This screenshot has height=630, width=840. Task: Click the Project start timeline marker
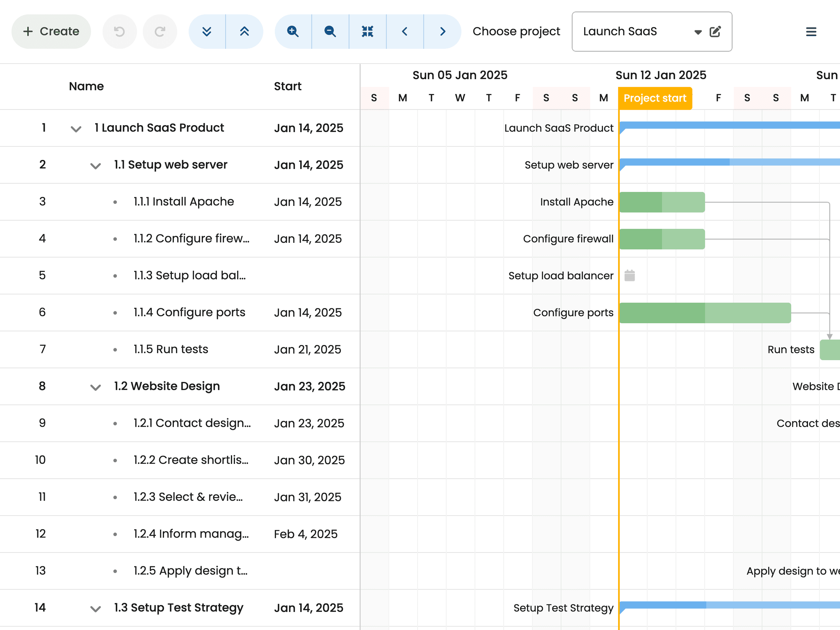click(x=655, y=98)
